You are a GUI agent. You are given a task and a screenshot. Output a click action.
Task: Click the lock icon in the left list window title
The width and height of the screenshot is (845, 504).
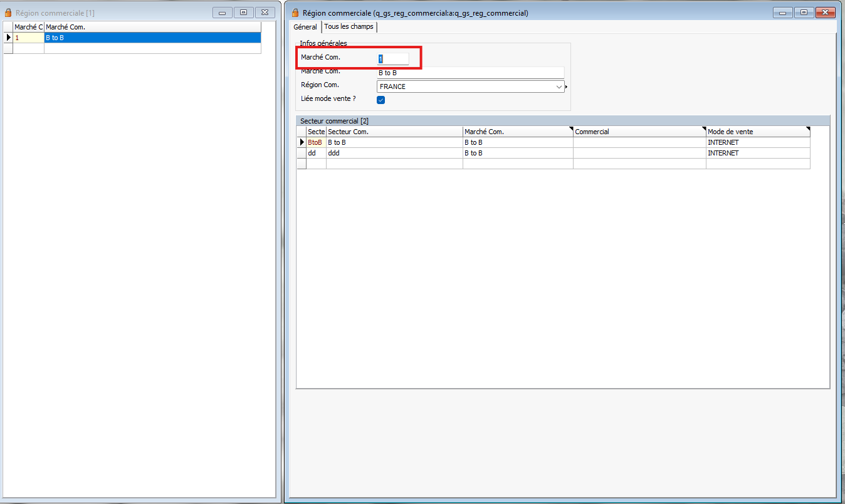click(8, 13)
